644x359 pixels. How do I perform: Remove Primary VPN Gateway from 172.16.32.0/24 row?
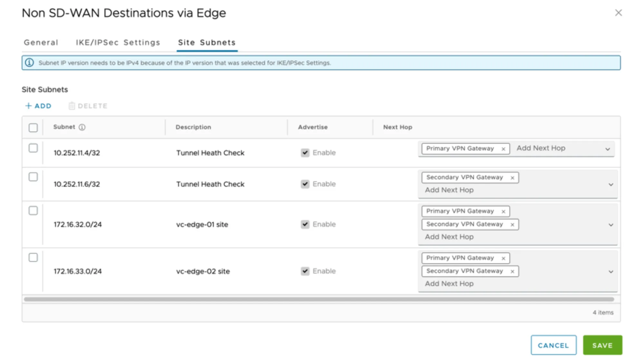coord(503,211)
